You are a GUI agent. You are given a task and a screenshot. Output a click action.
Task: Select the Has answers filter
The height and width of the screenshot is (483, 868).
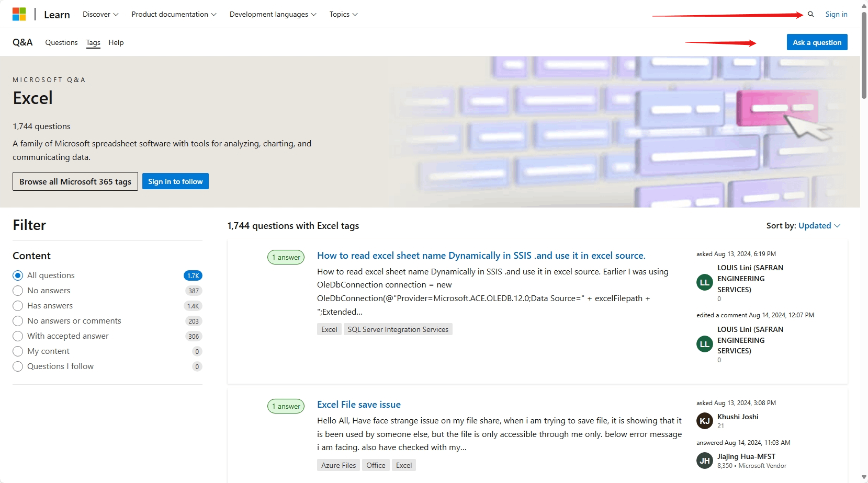coord(18,306)
